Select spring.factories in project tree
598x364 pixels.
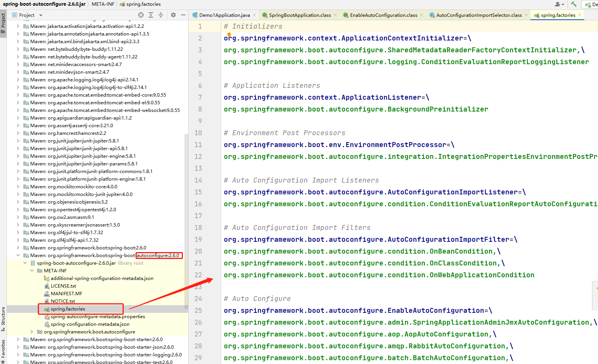coord(68,309)
